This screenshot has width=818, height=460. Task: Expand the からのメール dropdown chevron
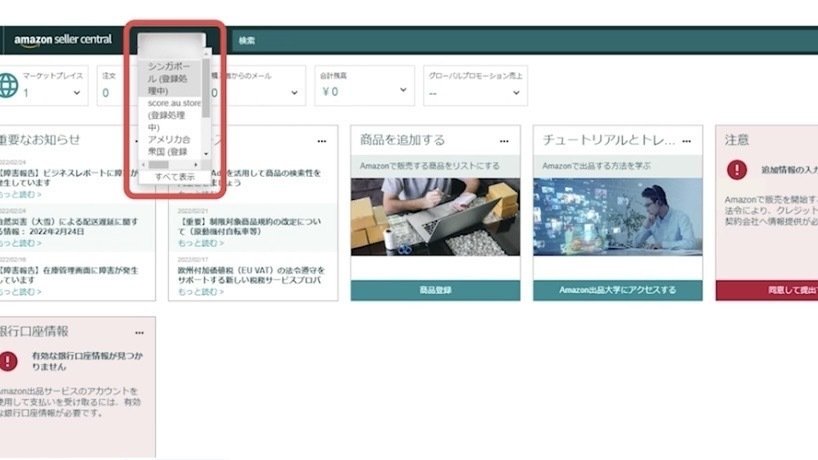294,93
